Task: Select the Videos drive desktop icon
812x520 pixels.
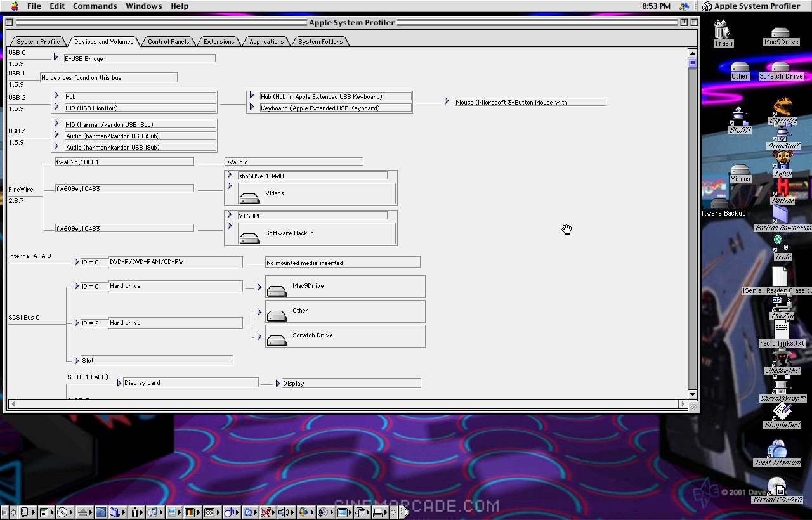Action: point(740,169)
